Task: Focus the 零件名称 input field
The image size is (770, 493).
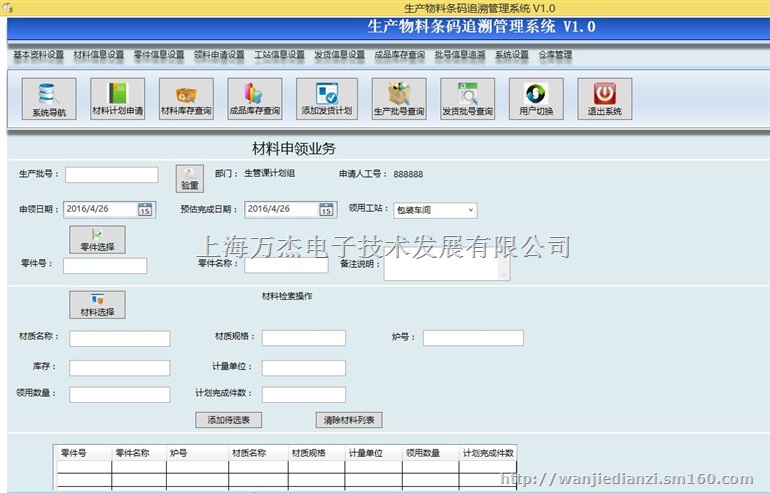Action: point(286,265)
